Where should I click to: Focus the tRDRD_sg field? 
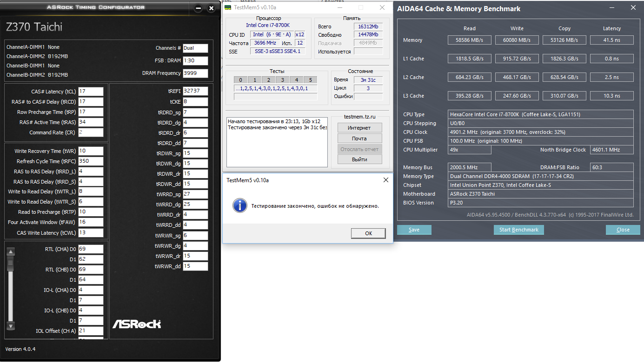pyautogui.click(x=195, y=112)
